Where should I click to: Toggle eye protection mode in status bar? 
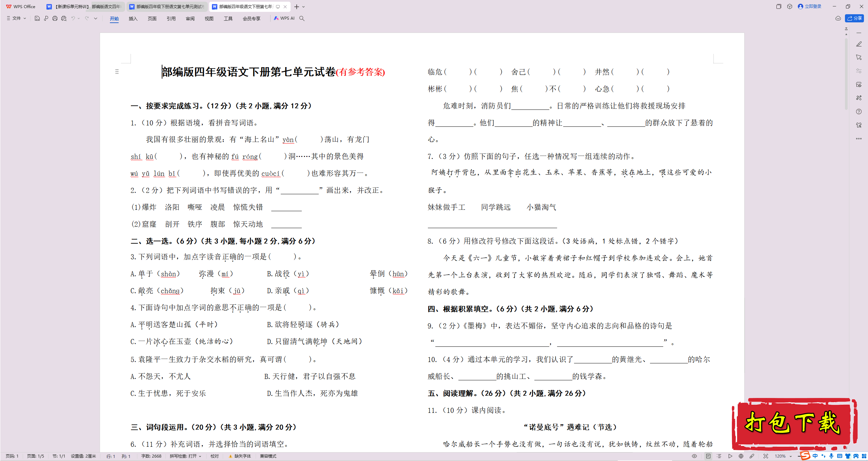pyautogui.click(x=694, y=456)
